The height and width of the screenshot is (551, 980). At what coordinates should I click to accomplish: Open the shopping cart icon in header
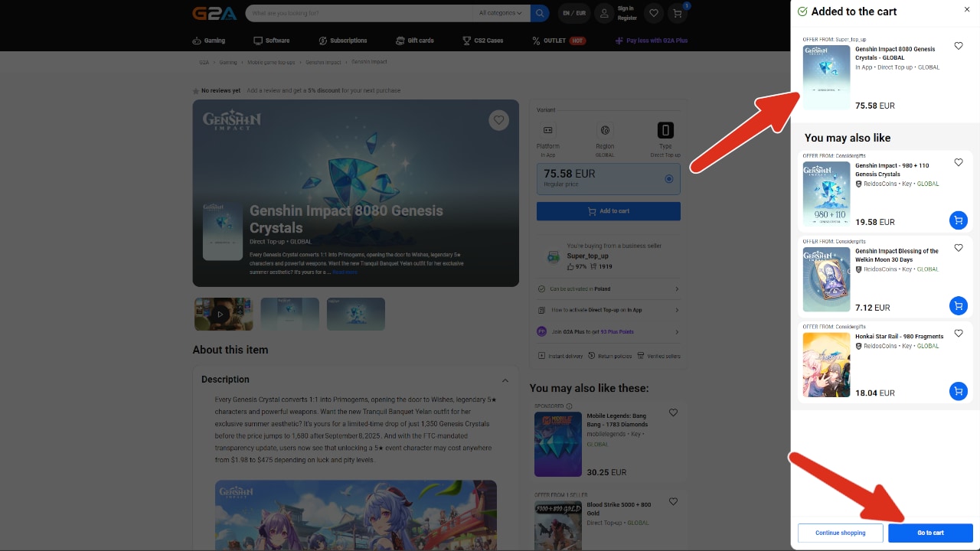point(677,13)
